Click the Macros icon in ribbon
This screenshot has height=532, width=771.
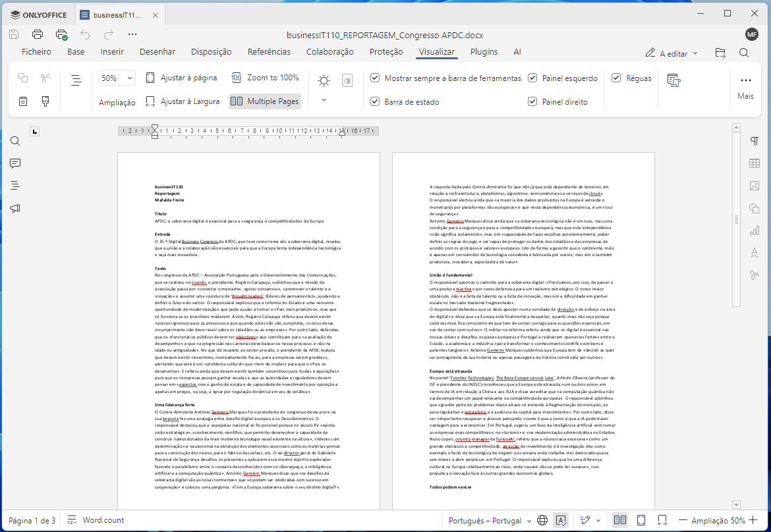(673, 80)
